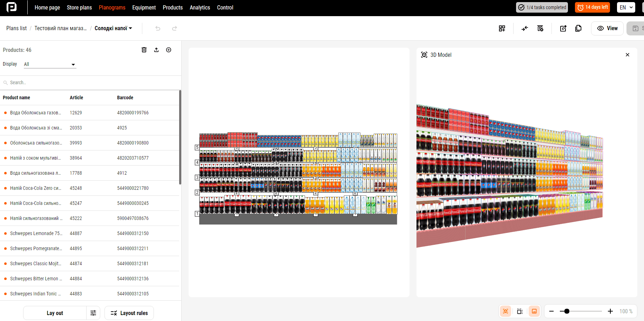Click the duplicate planogram copy icon
This screenshot has height=321, width=644.
(x=578, y=28)
